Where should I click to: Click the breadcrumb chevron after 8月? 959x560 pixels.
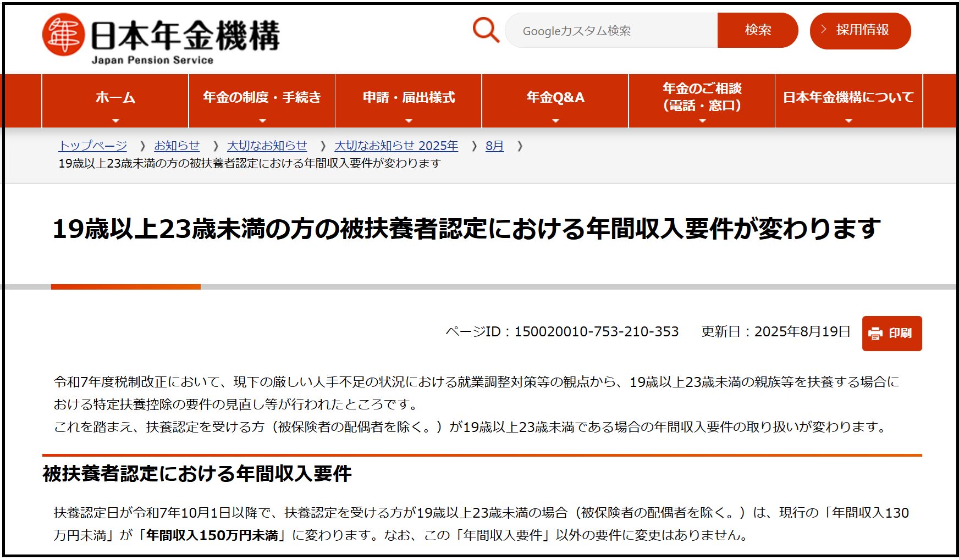coord(520,146)
